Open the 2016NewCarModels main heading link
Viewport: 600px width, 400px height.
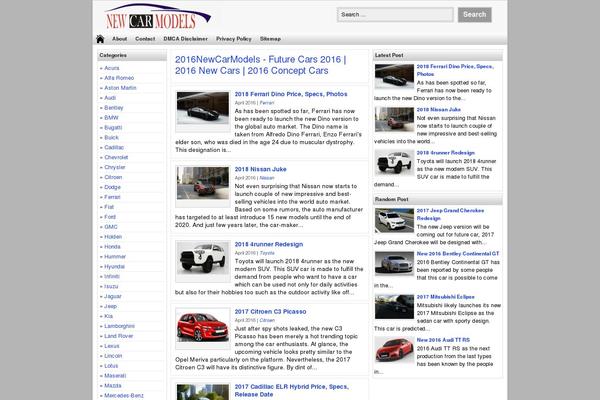tap(261, 65)
